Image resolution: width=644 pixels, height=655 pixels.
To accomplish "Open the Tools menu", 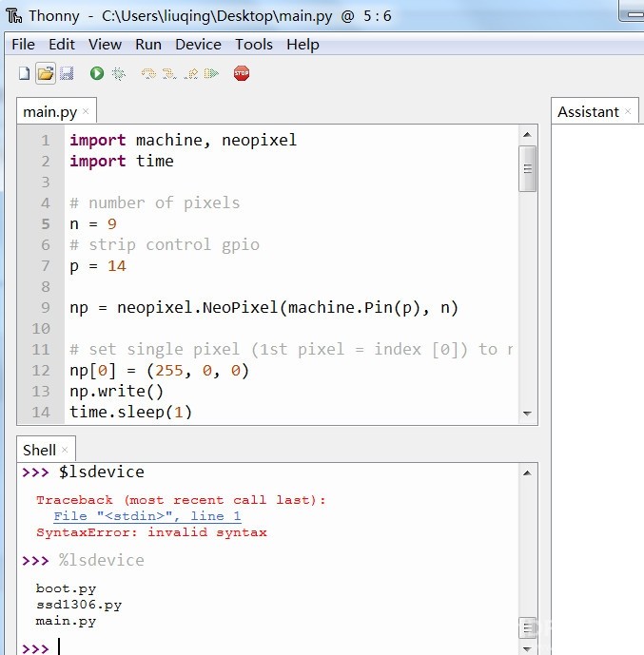I will pos(254,45).
